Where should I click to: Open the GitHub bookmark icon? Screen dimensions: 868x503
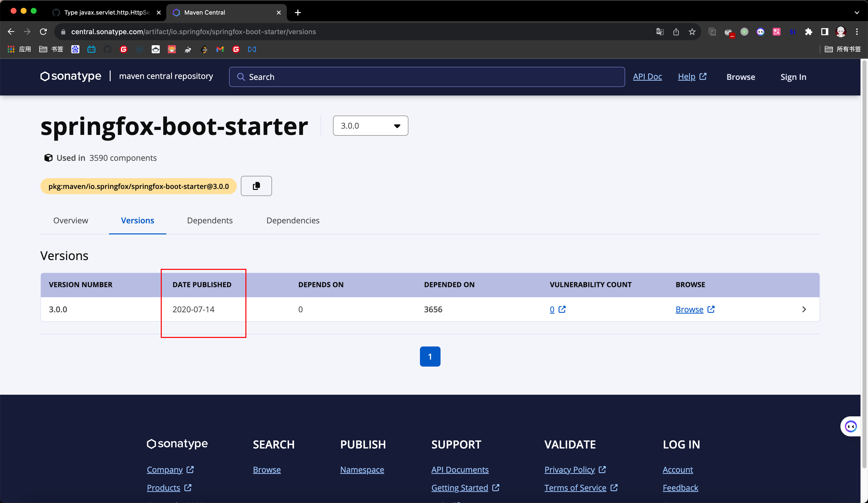pos(108,49)
